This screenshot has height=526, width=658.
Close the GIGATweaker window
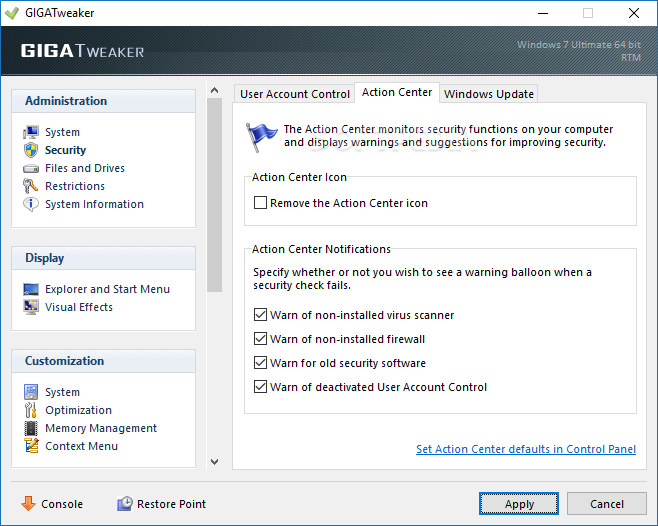coord(634,13)
